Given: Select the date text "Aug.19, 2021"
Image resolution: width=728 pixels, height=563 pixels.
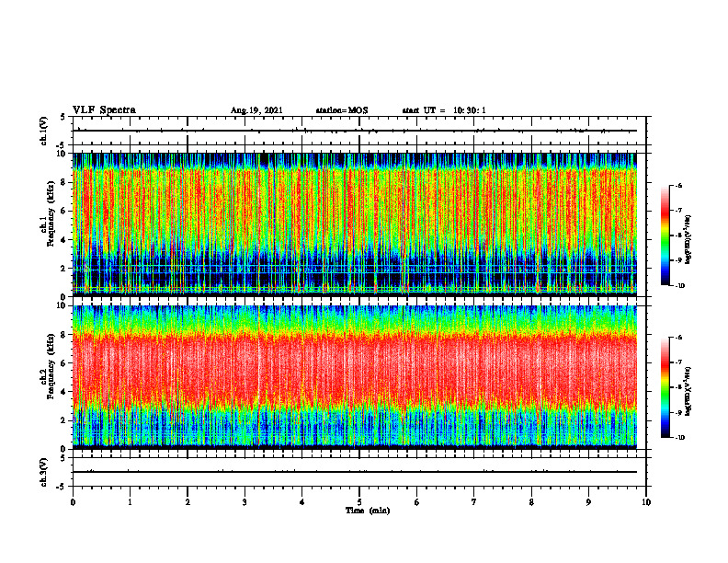Looking at the screenshot, I should 256,110.
